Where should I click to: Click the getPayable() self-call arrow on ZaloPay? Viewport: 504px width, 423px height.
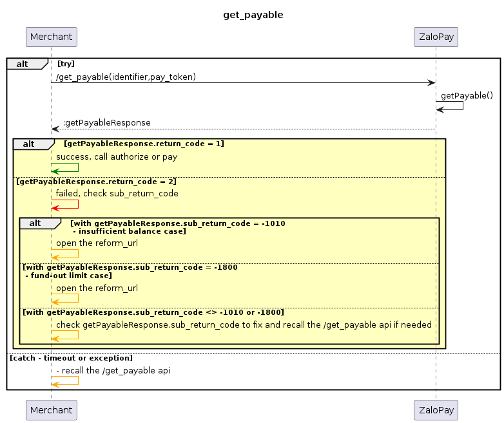click(x=449, y=106)
